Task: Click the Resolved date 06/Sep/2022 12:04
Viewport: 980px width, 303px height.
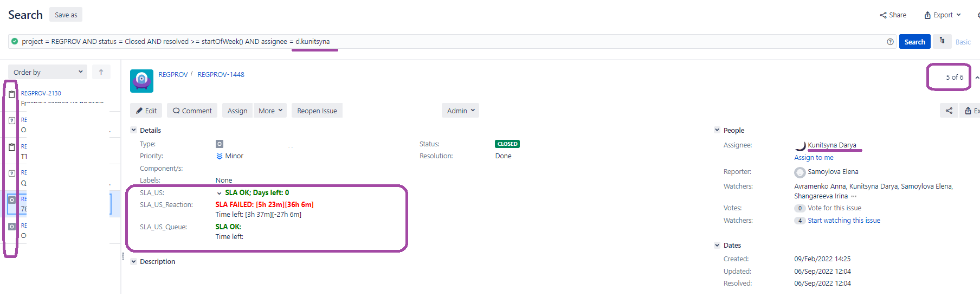Action: (x=823, y=283)
